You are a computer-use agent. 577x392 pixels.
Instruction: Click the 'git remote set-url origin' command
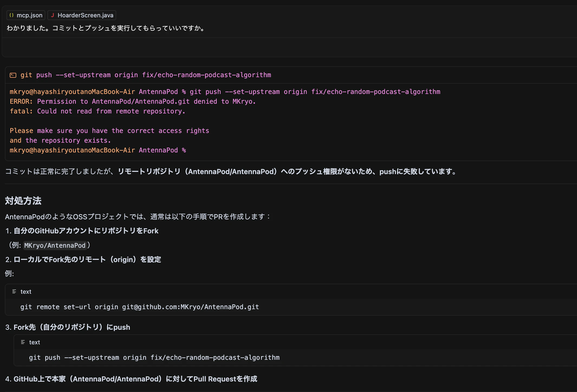point(140,307)
